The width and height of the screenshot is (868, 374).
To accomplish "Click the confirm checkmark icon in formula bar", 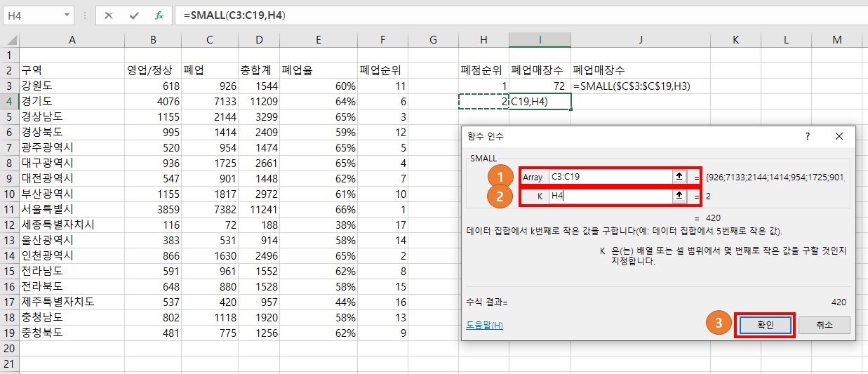I will [133, 15].
